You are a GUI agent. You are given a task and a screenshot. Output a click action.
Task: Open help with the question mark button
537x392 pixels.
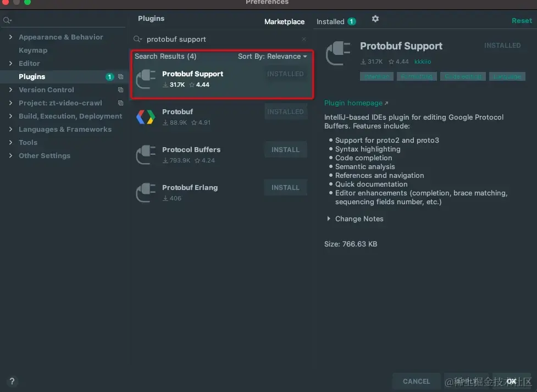pos(12,381)
